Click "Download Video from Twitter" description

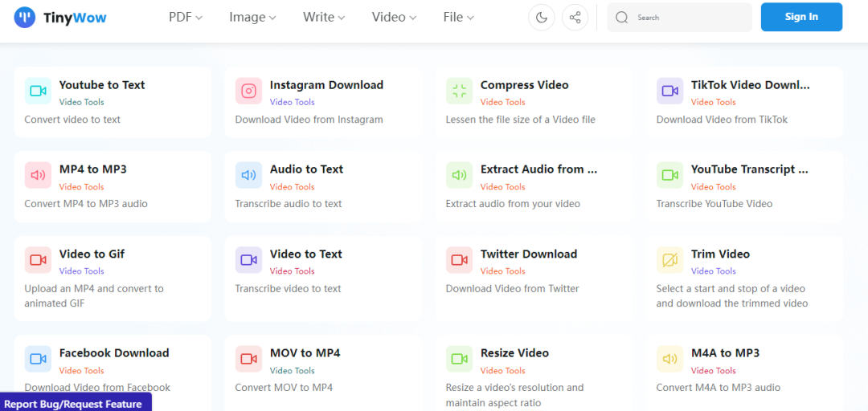click(x=512, y=288)
